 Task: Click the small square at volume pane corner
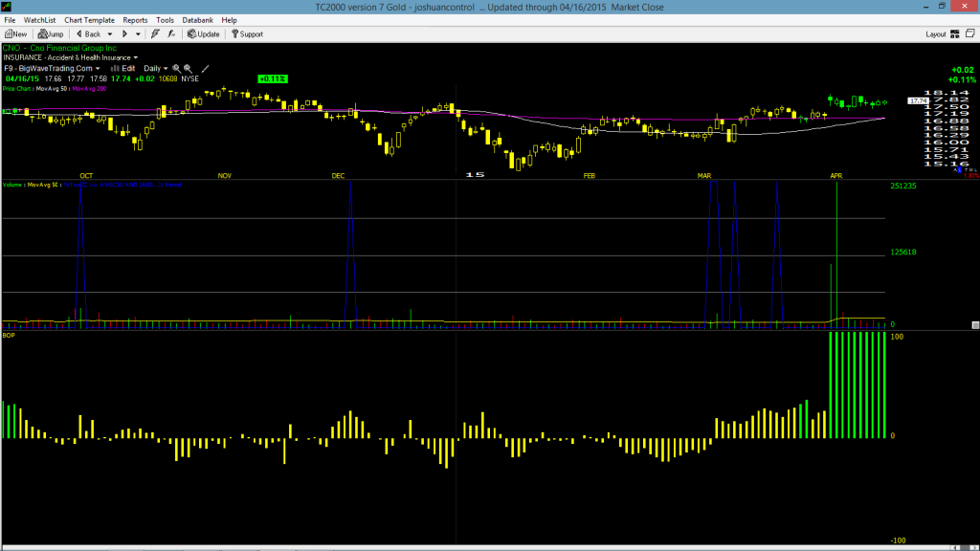[975, 325]
